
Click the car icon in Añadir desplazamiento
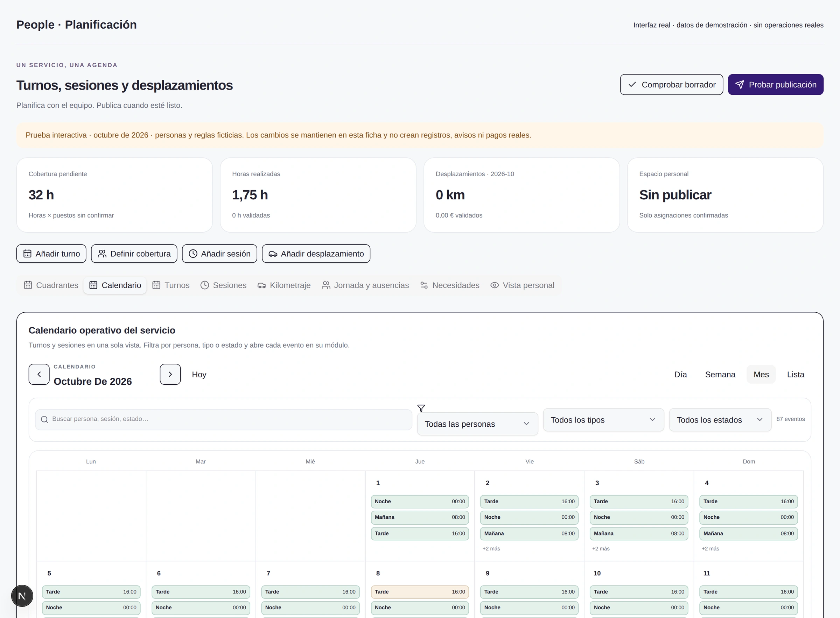[273, 254]
